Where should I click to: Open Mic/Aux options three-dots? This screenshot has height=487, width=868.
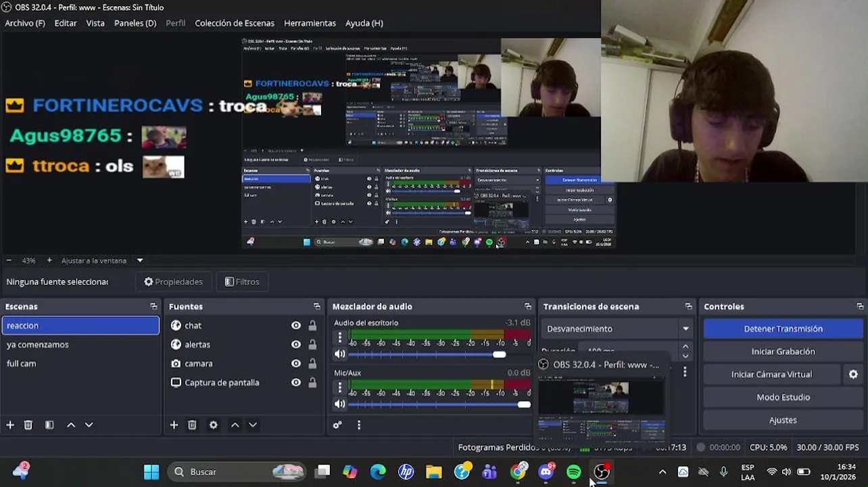[340, 388]
